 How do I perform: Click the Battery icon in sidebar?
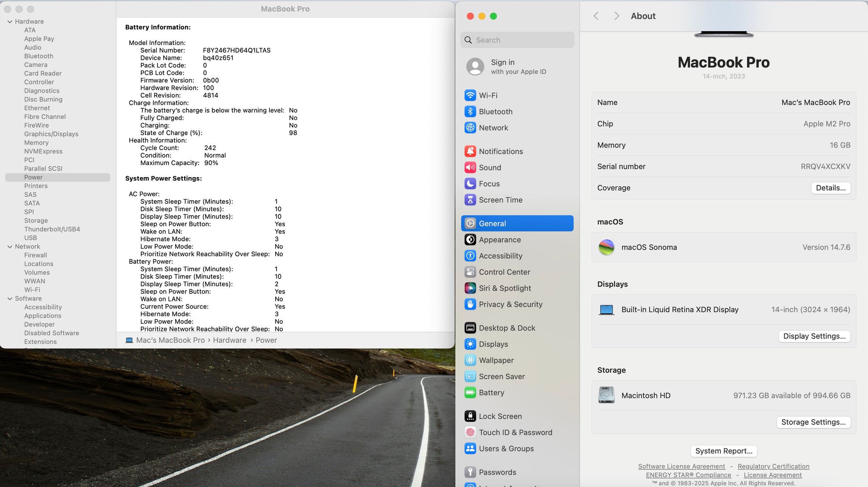pos(470,392)
